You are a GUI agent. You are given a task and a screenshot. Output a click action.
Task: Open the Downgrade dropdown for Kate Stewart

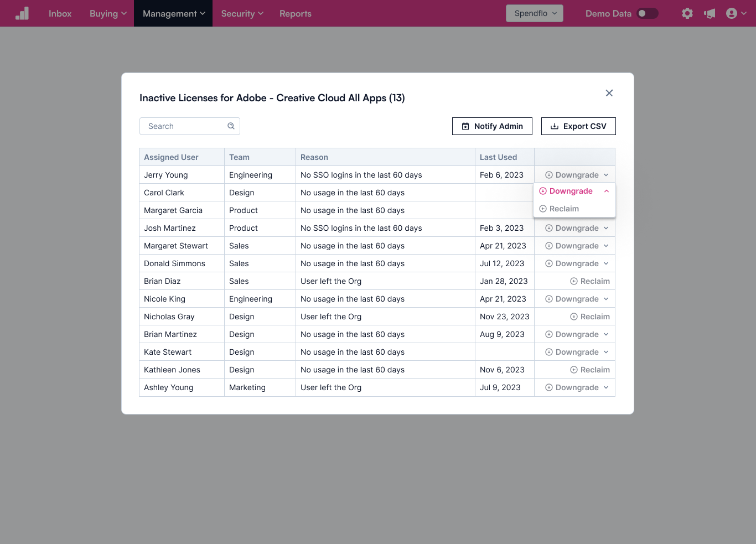[577, 352]
